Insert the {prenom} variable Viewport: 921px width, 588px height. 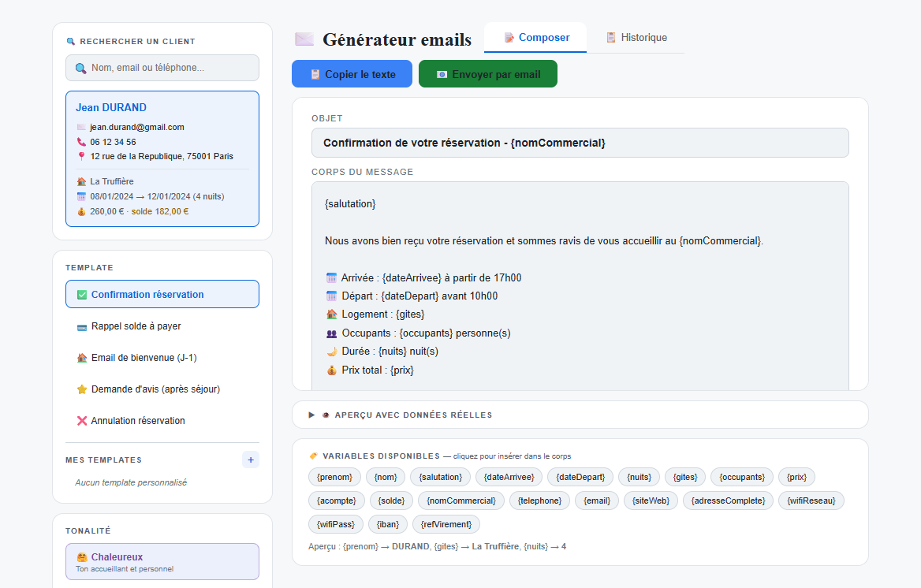coord(334,477)
